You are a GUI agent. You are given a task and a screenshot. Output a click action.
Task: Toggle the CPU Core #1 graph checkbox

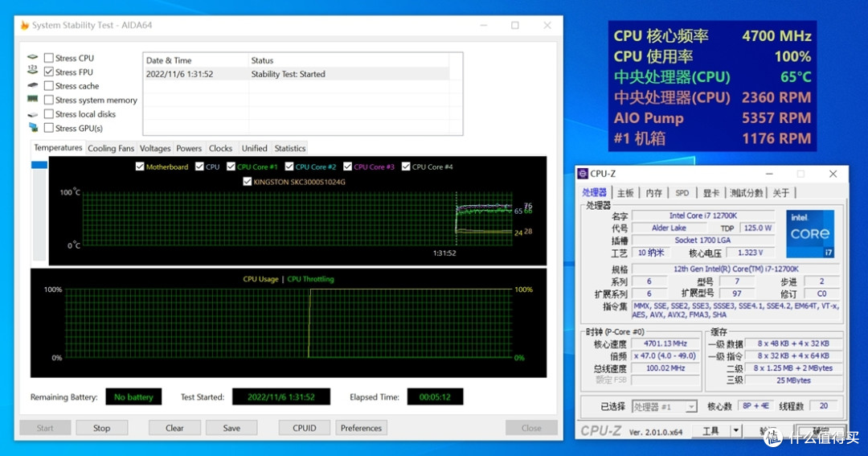click(231, 166)
